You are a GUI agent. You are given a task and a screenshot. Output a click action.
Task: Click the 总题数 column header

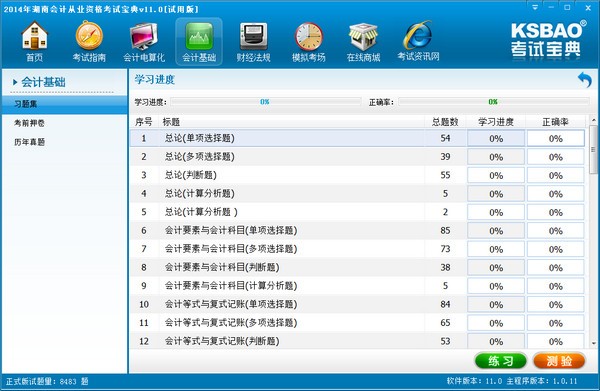click(445, 122)
